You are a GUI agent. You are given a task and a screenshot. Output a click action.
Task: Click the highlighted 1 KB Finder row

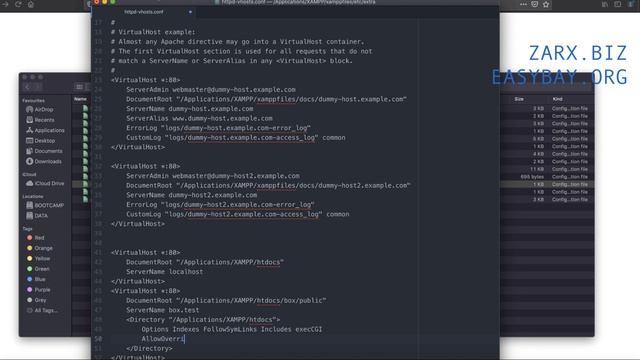tap(547, 184)
